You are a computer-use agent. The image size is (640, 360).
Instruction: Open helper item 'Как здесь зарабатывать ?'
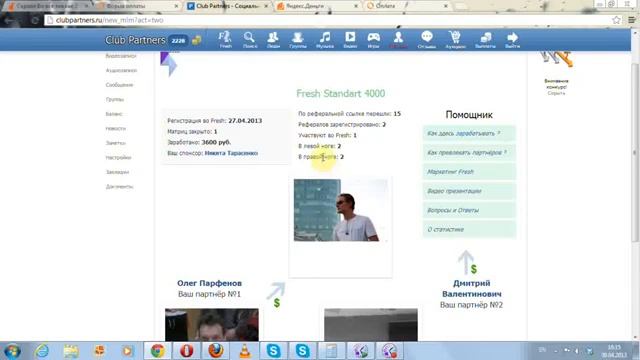point(469,133)
